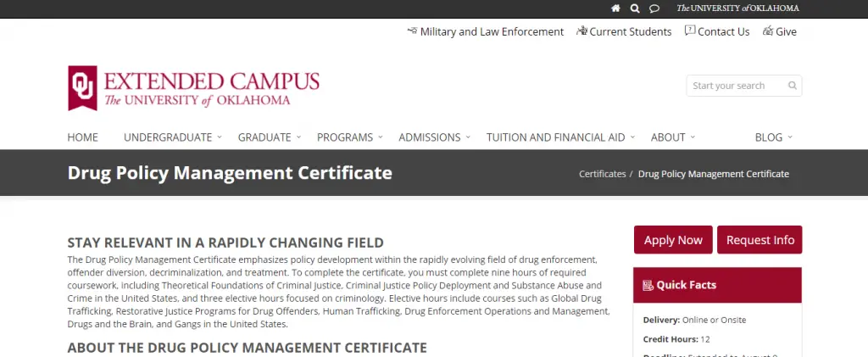Image resolution: width=868 pixels, height=357 pixels.
Task: Submit search with search box magnifier icon
Action: [793, 86]
